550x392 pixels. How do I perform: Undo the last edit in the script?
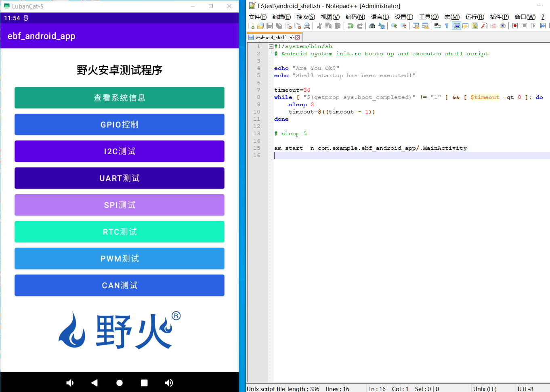351,25
